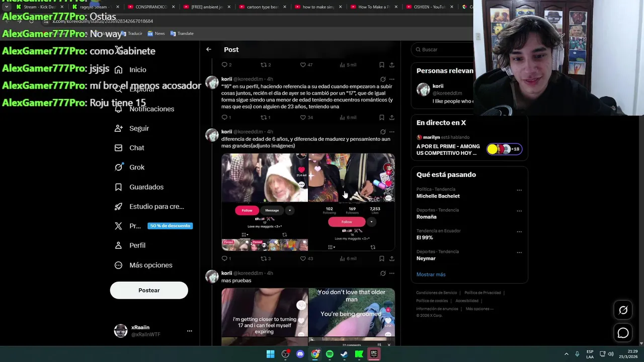Open the Seguir sidebar entry
This screenshot has width=644, height=362.
click(132, 128)
